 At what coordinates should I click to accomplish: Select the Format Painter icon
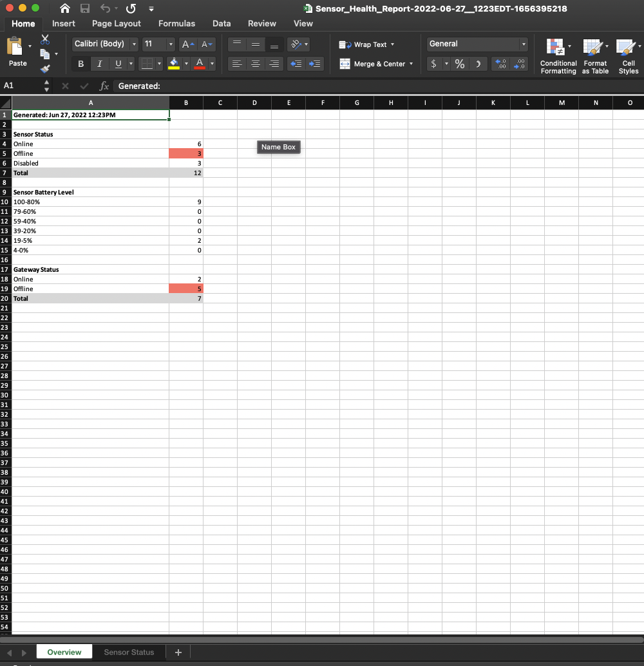[x=45, y=69]
